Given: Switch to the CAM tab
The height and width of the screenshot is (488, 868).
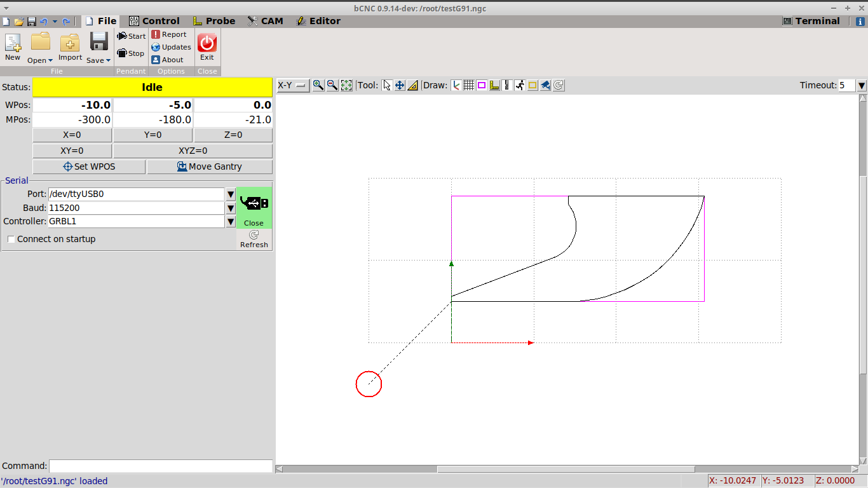Looking at the screenshot, I should point(265,21).
